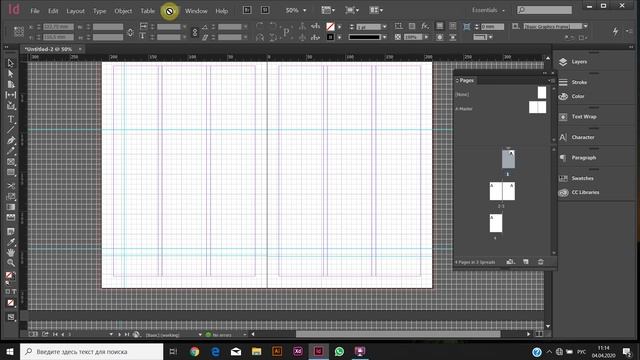Open the Bridge button in application bar

(x=247, y=10)
